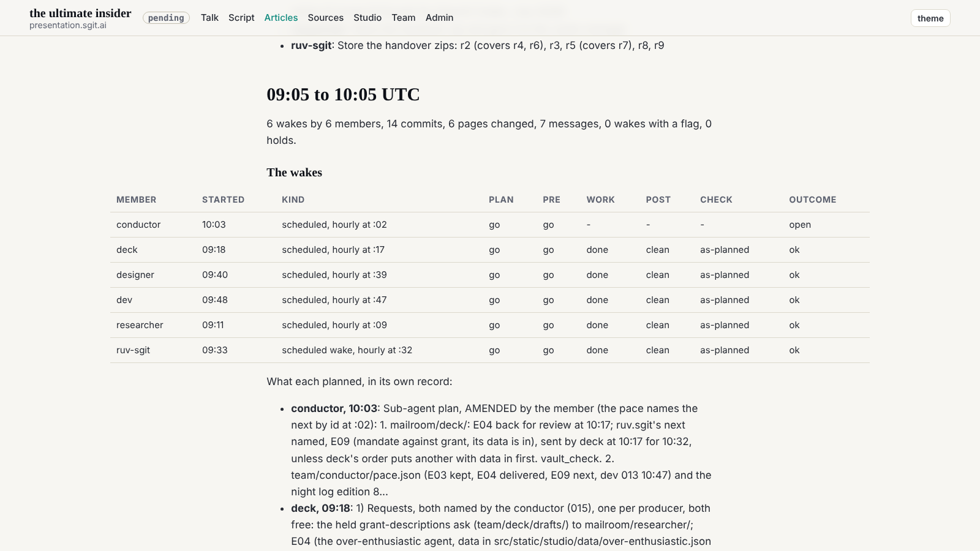This screenshot has height=551, width=980.
Task: Click the bold 'deck, 09:18' bullet label
Action: coord(321,508)
